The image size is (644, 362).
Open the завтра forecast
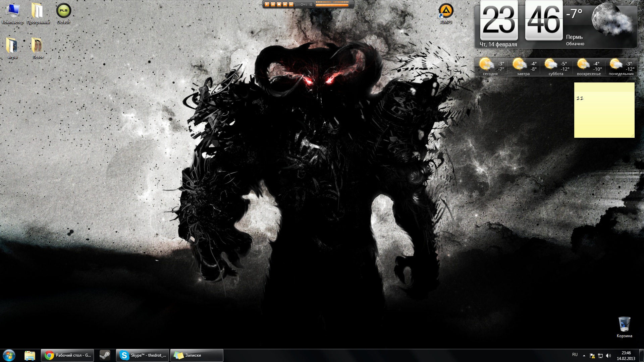pos(523,67)
